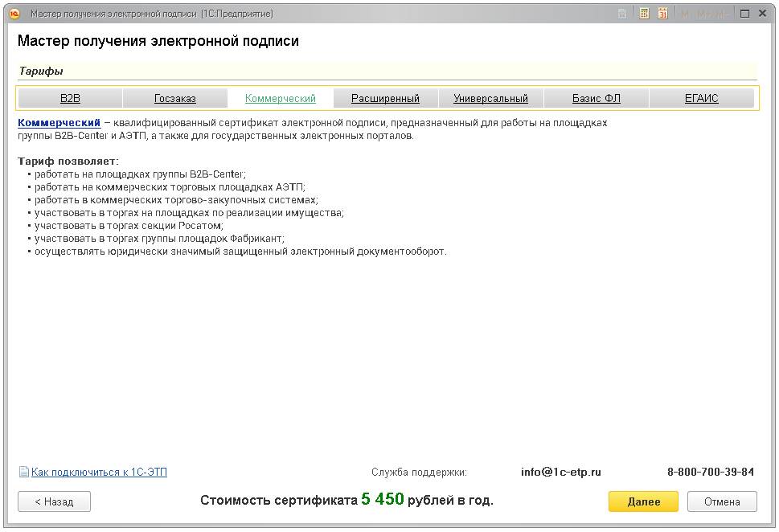Select the Госзаказ tariff tab

coord(175,98)
